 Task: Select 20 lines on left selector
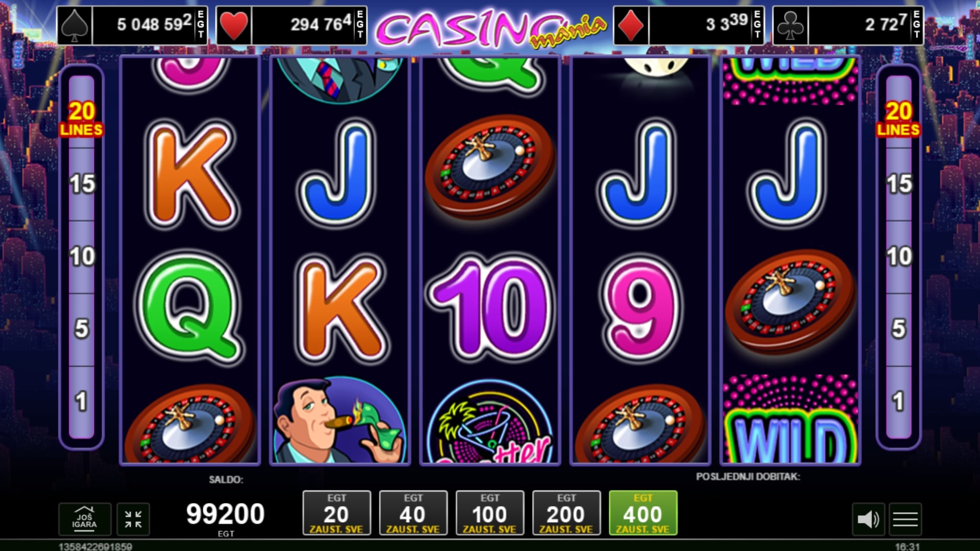pyautogui.click(x=81, y=119)
